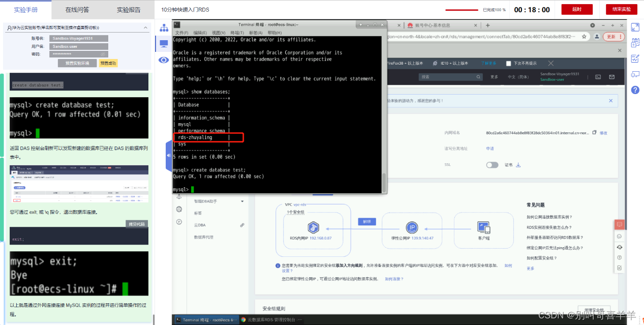Viewport: 644px width, 325px height.
Task: Click the client device icon in diagram
Action: point(483,227)
